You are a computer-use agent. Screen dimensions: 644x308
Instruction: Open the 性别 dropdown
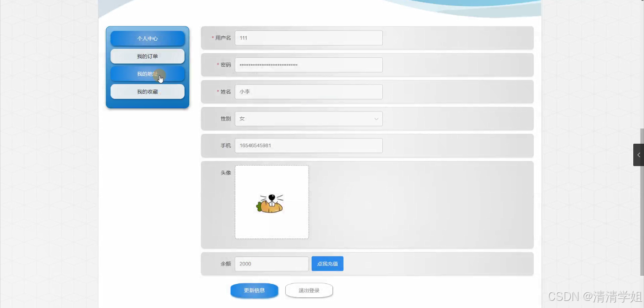tap(309, 119)
